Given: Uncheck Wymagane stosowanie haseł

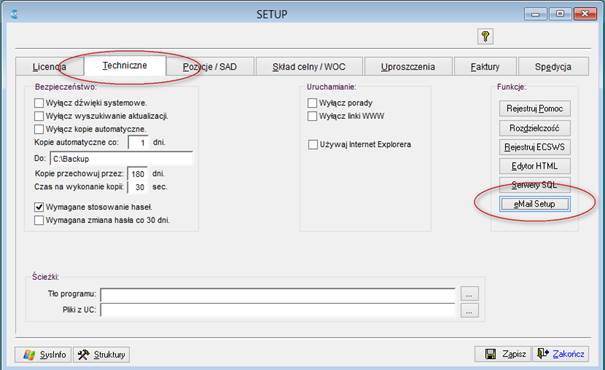Looking at the screenshot, I should pos(39,207).
